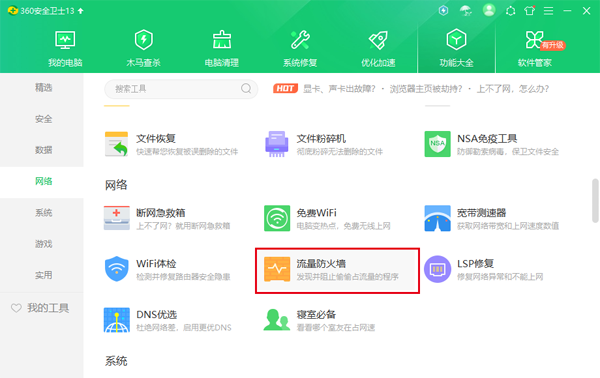Viewport: 600px width, 378px height.
Task: Focus the 搜索工具 search field
Action: pyautogui.click(x=181, y=89)
